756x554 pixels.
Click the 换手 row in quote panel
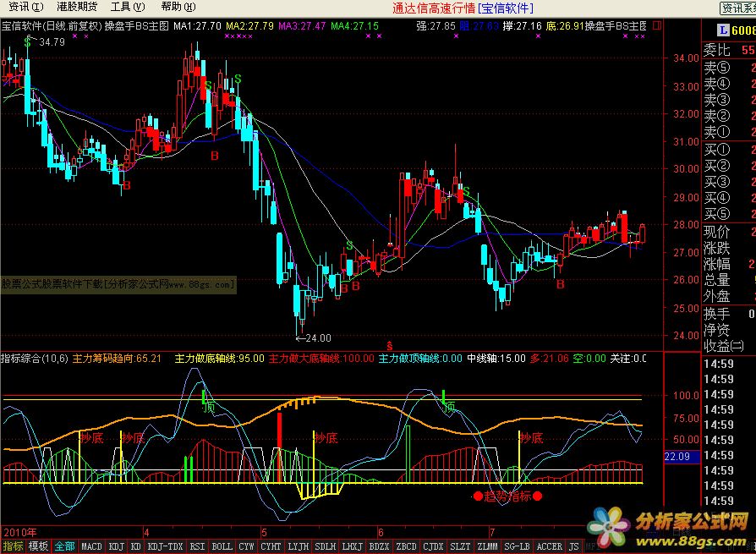pos(729,315)
